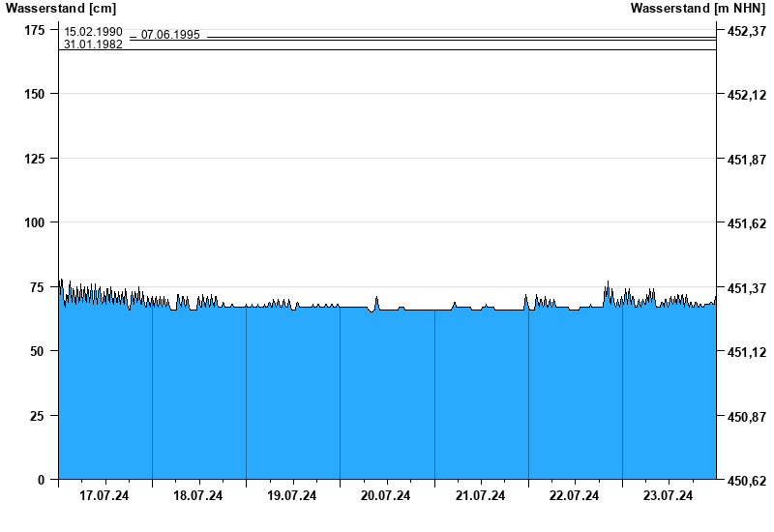Click the 'Wasserstand [m NHN]' axis title
Screen dimensions: 774x532
697,9
